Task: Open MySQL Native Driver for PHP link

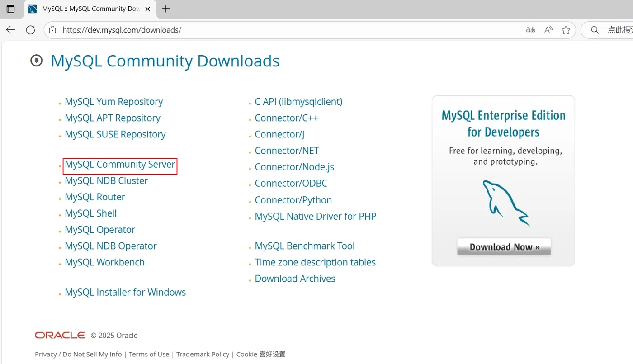Action: click(316, 216)
